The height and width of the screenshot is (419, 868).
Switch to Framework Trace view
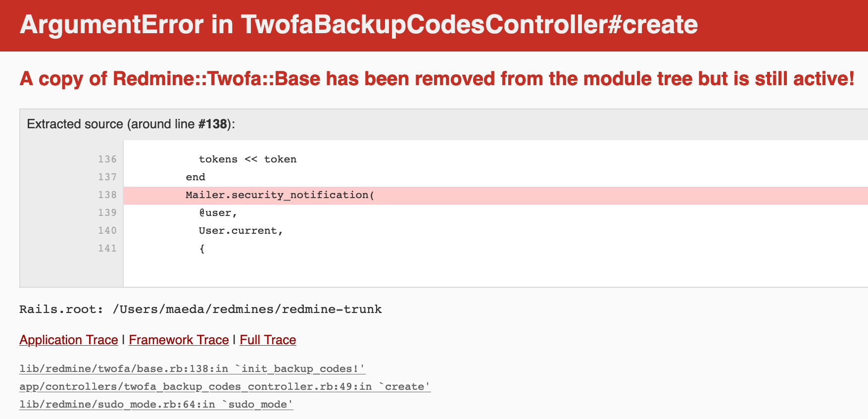179,340
